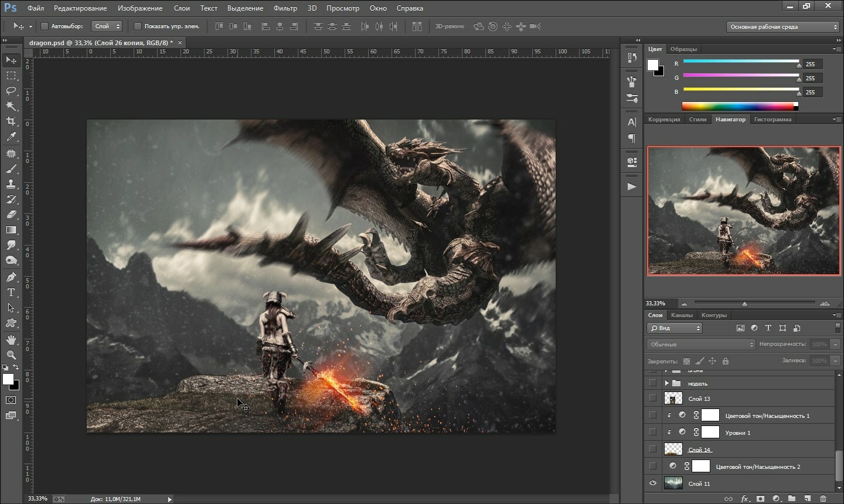Image resolution: width=844 pixels, height=504 pixels.
Task: Lock transparent pixels icon
Action: click(x=686, y=361)
